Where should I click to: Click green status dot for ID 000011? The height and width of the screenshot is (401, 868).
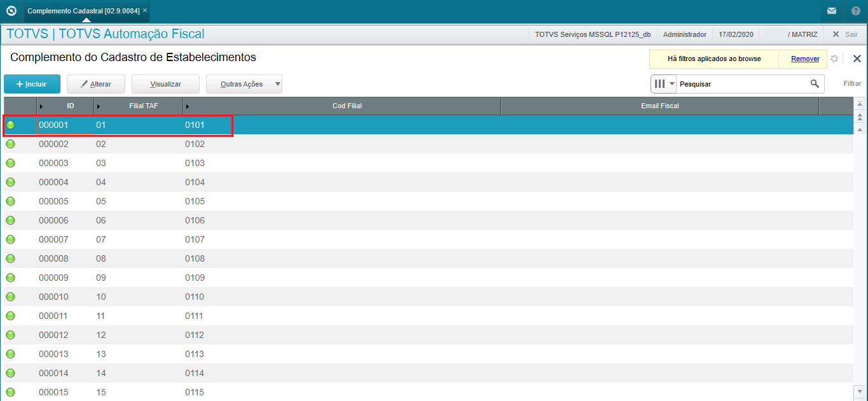[10, 316]
